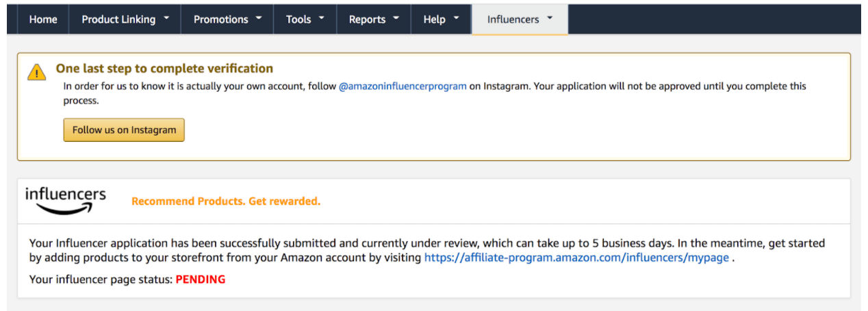This screenshot has width=868, height=311.
Task: Expand the Tools dropdown arrow
Action: click(322, 18)
